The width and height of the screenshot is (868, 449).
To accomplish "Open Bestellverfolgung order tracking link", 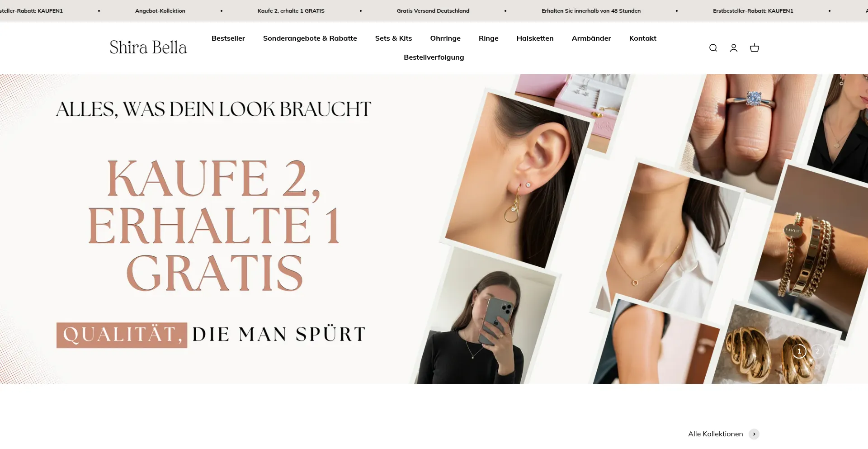I will coord(434,57).
